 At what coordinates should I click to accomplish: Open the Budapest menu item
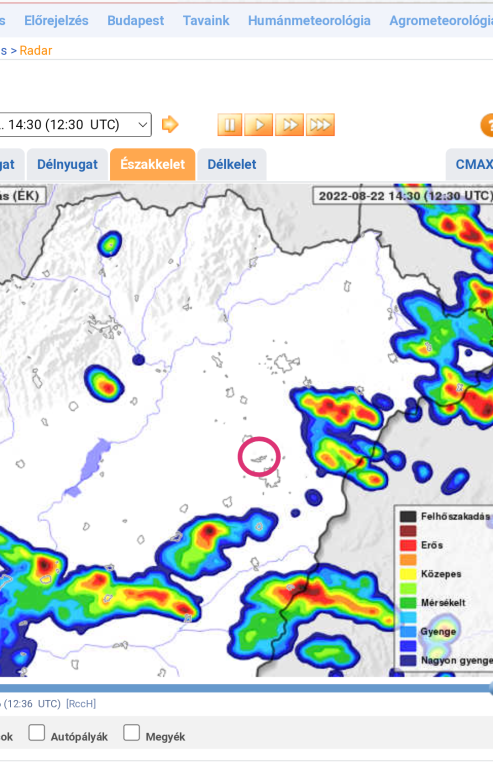point(136,21)
